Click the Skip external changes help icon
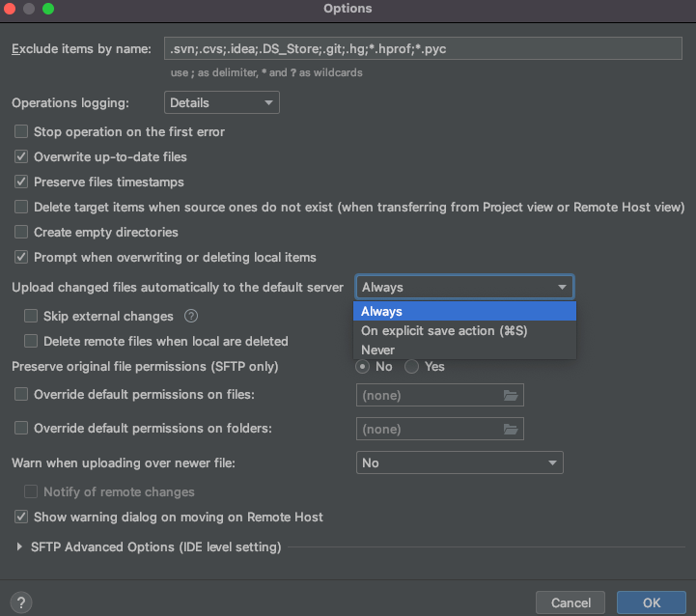This screenshot has width=696, height=616. pos(191,316)
